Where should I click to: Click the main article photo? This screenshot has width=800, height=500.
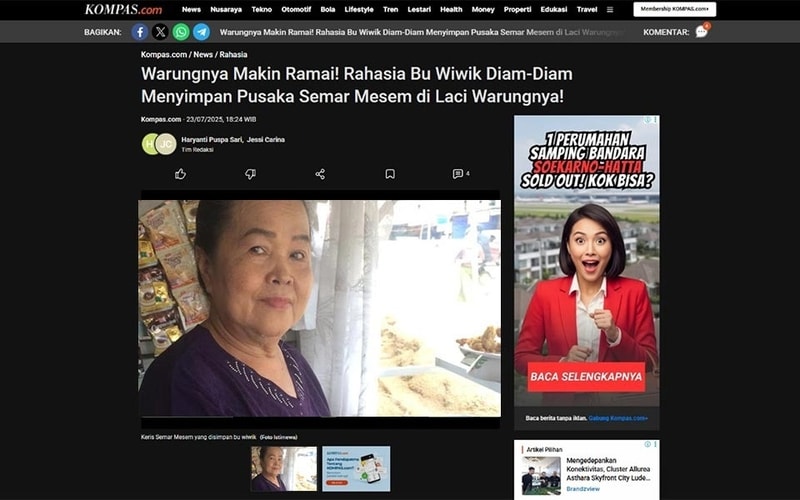click(319, 308)
